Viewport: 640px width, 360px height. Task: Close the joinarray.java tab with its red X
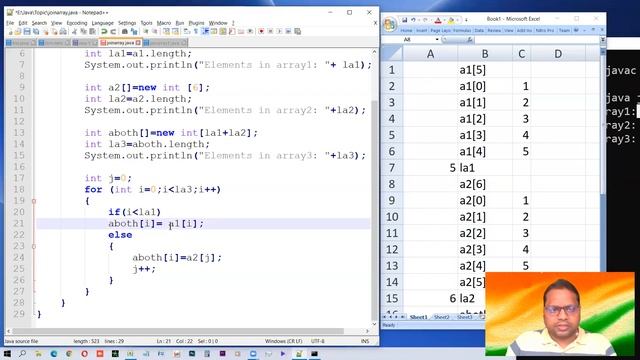point(138,42)
